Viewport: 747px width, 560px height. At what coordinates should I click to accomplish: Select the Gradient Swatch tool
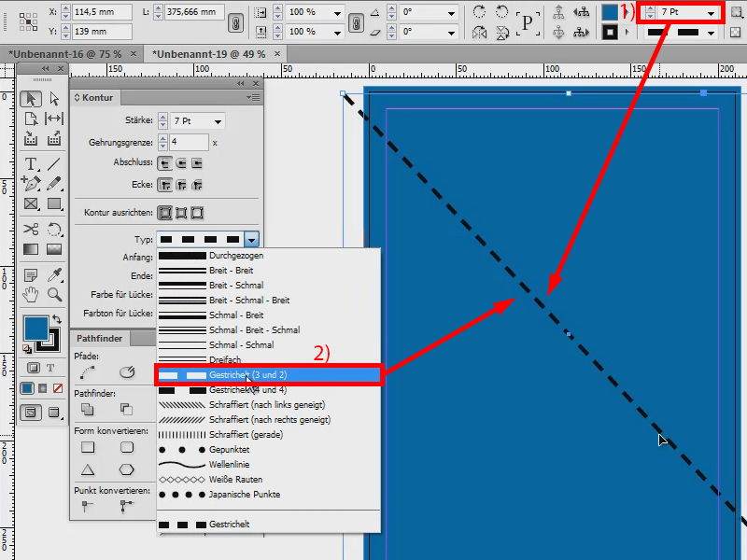[x=31, y=249]
